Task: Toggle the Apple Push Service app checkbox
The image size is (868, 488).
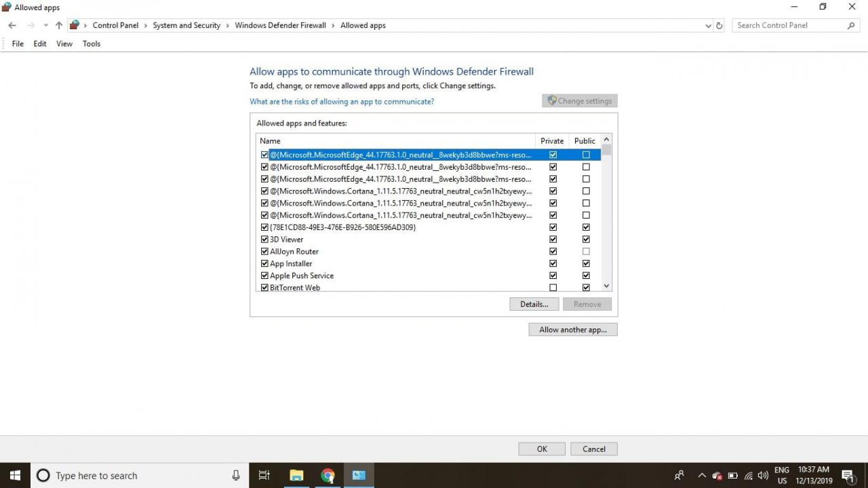Action: (x=264, y=276)
